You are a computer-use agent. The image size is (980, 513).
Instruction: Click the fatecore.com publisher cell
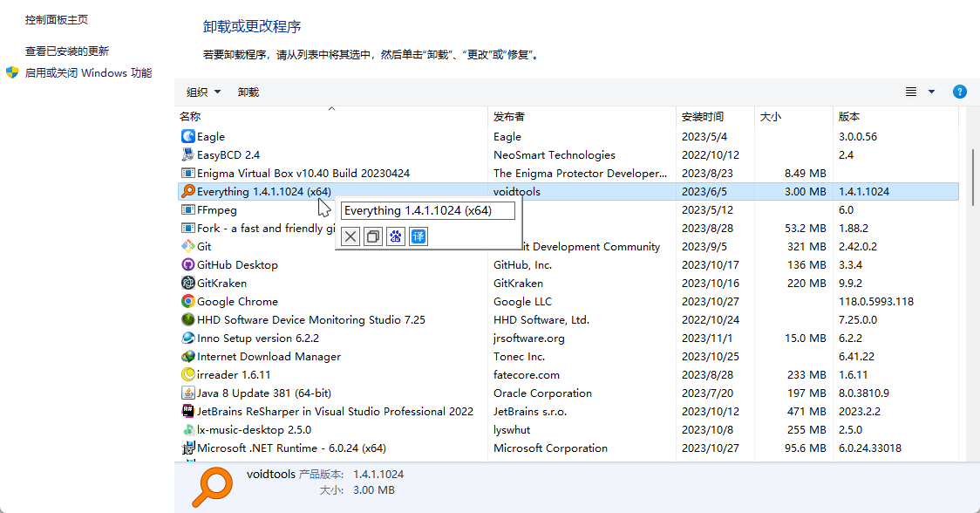[527, 375]
